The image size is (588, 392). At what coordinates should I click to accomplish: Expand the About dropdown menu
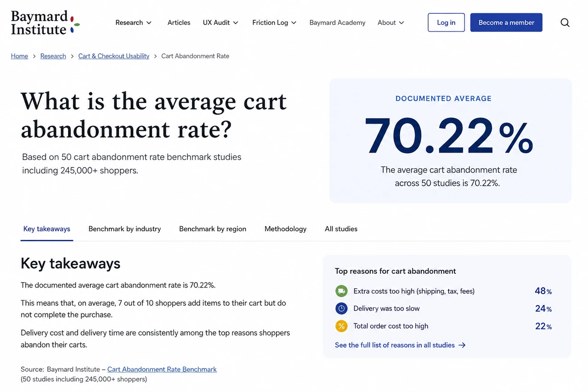391,23
